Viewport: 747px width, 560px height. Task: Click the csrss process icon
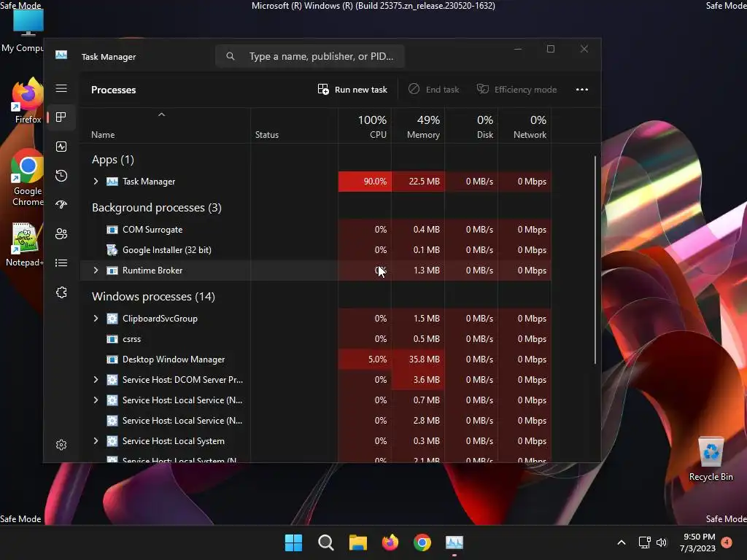pos(112,339)
